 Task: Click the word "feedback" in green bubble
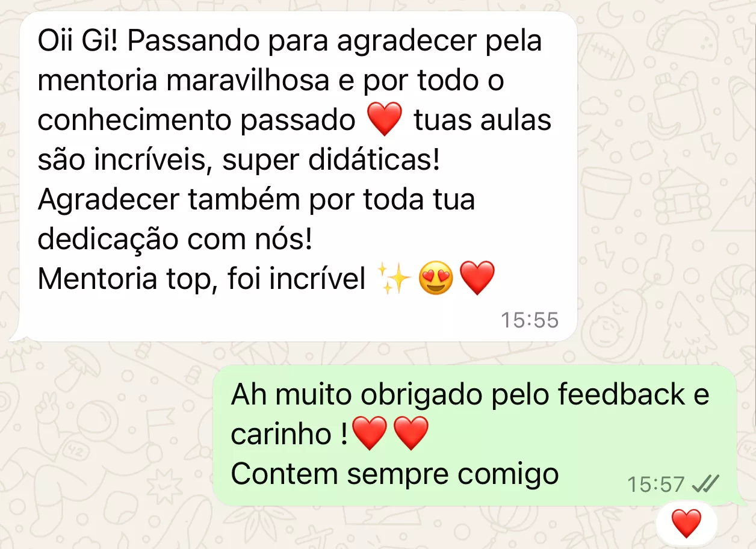pyautogui.click(x=621, y=394)
